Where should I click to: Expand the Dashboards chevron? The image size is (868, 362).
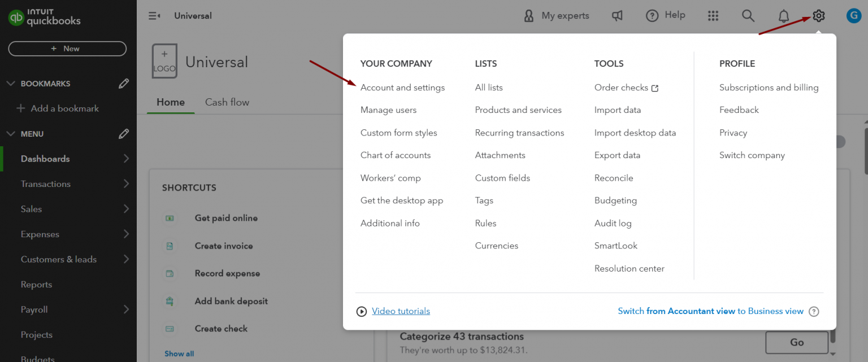(x=125, y=159)
